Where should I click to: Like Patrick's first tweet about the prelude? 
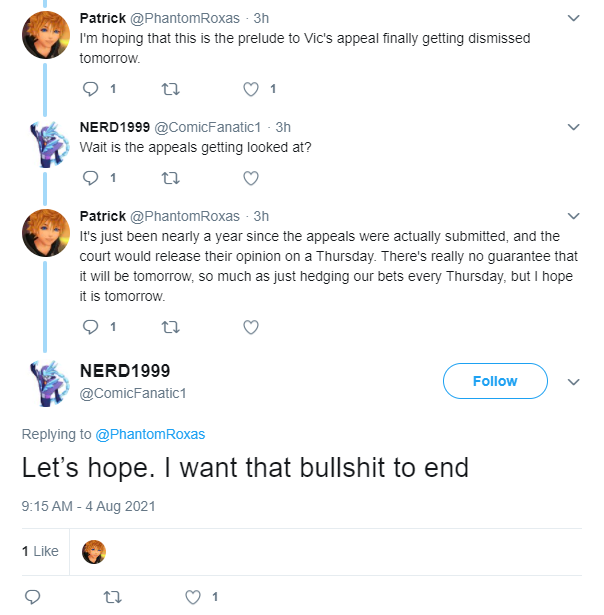[x=251, y=89]
